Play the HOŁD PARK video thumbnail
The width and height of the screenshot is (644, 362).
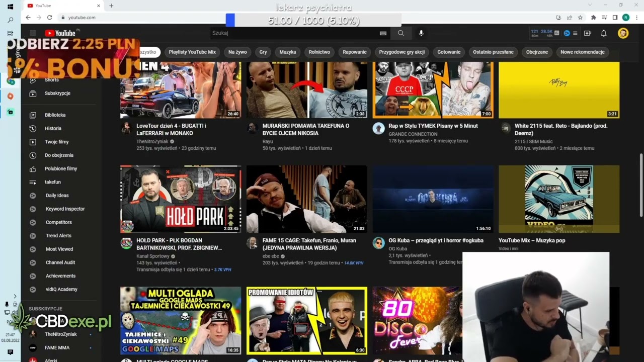(x=181, y=199)
